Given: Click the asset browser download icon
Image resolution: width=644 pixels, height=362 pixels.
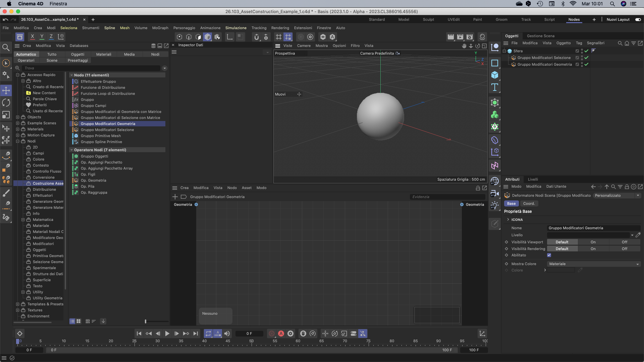Looking at the screenshot, I should pyautogui.click(x=103, y=321).
